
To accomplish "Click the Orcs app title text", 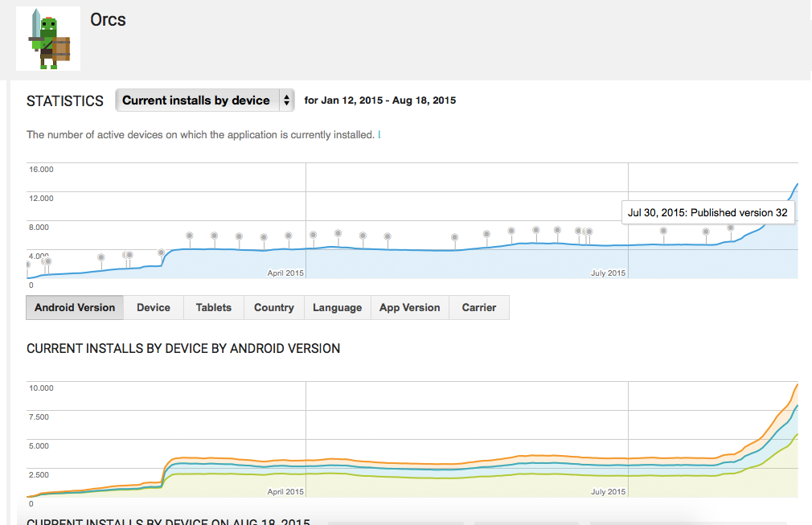I will (x=108, y=19).
